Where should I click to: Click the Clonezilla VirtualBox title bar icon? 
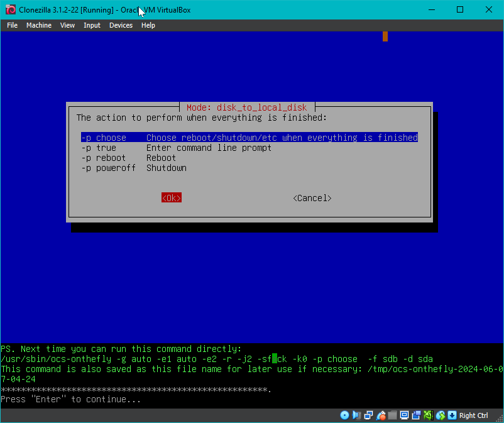click(9, 9)
